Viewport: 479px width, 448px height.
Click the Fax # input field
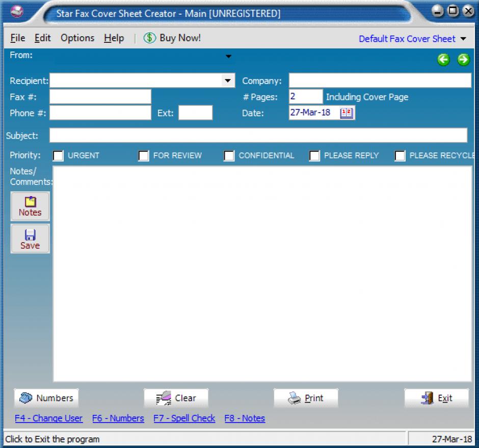(x=100, y=97)
